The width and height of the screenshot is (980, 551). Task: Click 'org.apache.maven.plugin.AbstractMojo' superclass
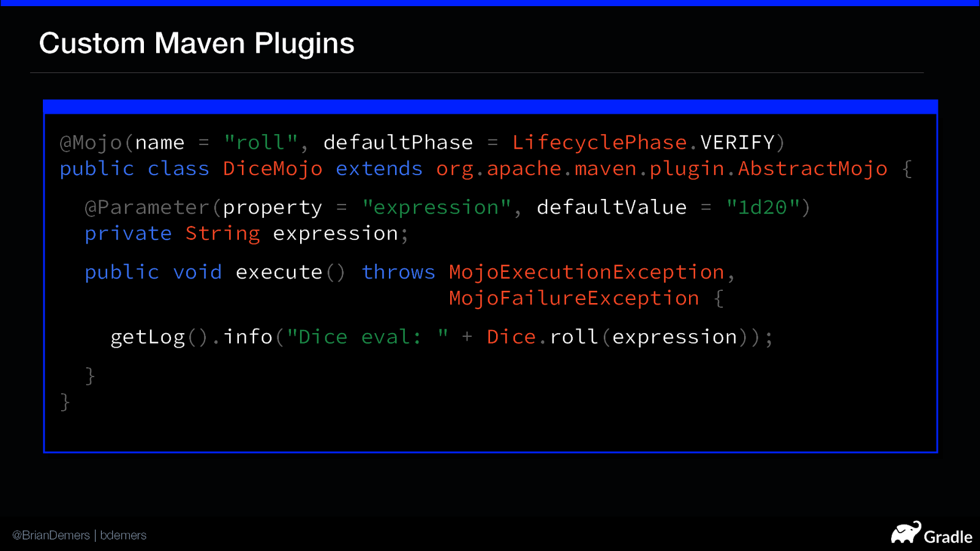661,169
